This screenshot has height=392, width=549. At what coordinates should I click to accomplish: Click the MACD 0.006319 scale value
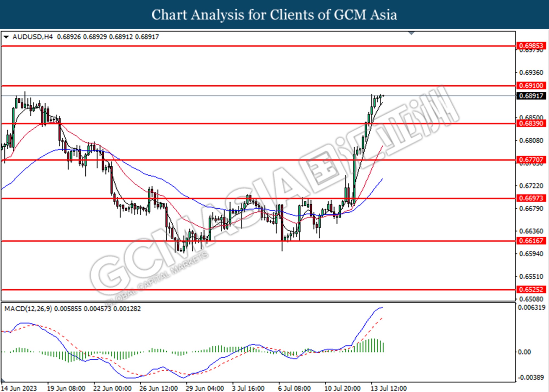pyautogui.click(x=531, y=307)
